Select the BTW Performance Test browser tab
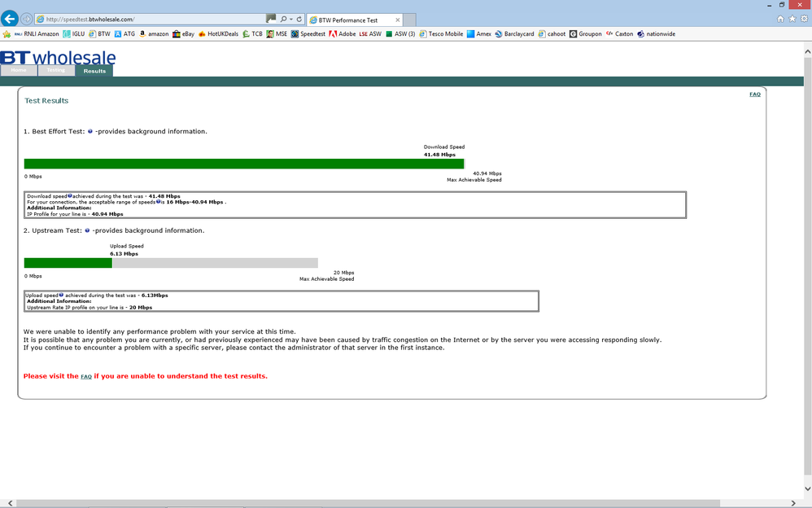The height and width of the screenshot is (508, 812). pyautogui.click(x=354, y=20)
